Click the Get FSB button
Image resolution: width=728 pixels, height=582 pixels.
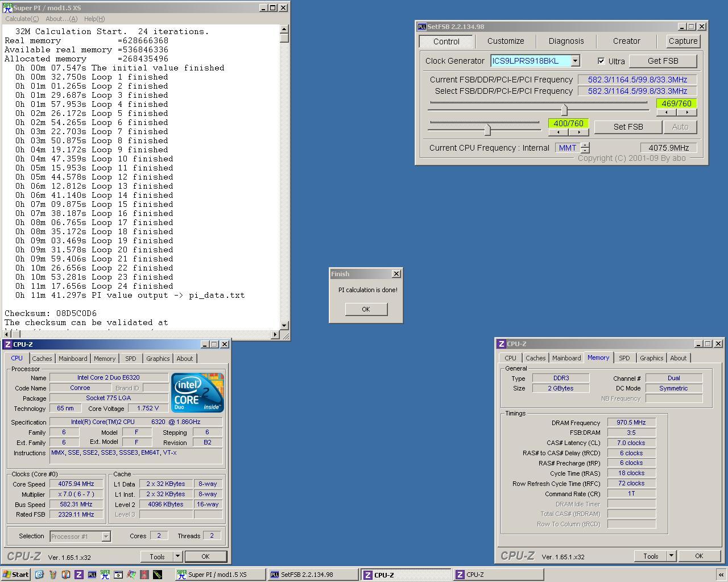pos(663,61)
